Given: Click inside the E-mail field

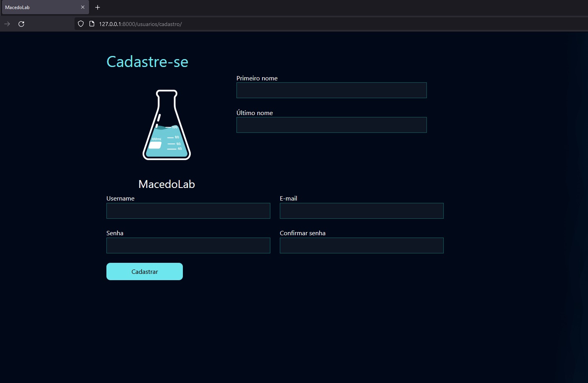Looking at the screenshot, I should pyautogui.click(x=361, y=211).
